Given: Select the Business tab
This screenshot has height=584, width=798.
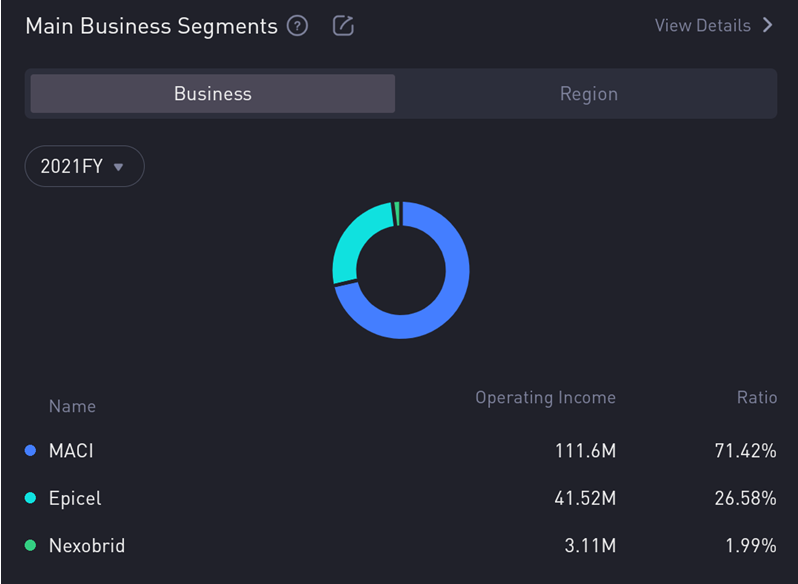Looking at the screenshot, I should 213,94.
